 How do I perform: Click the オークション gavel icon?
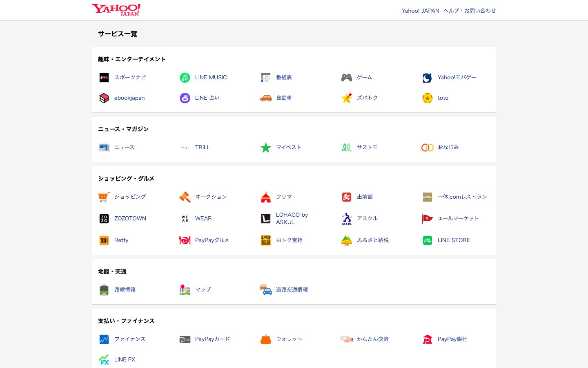coord(185,197)
